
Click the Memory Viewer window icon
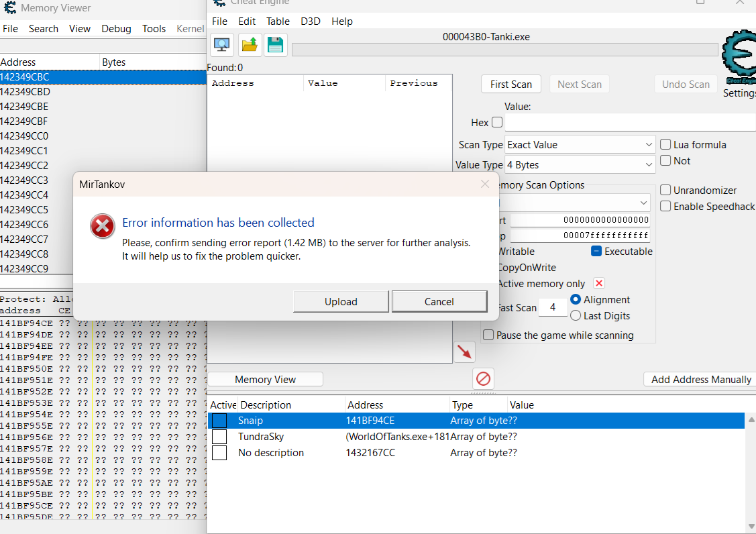9,8
